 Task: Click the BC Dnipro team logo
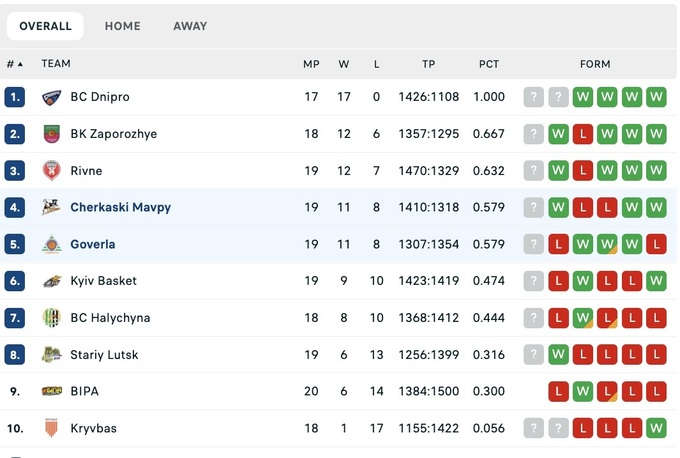click(x=52, y=97)
